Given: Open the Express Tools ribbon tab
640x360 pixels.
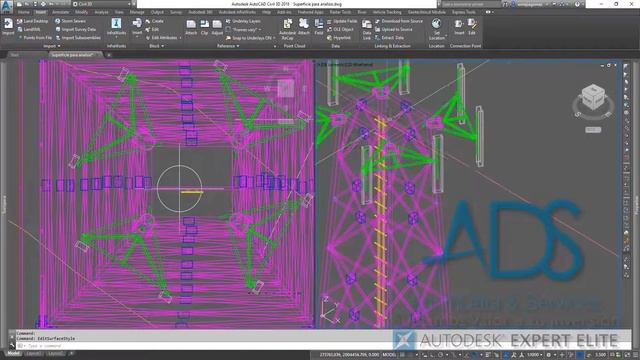Looking at the screenshot, I should [464, 12].
